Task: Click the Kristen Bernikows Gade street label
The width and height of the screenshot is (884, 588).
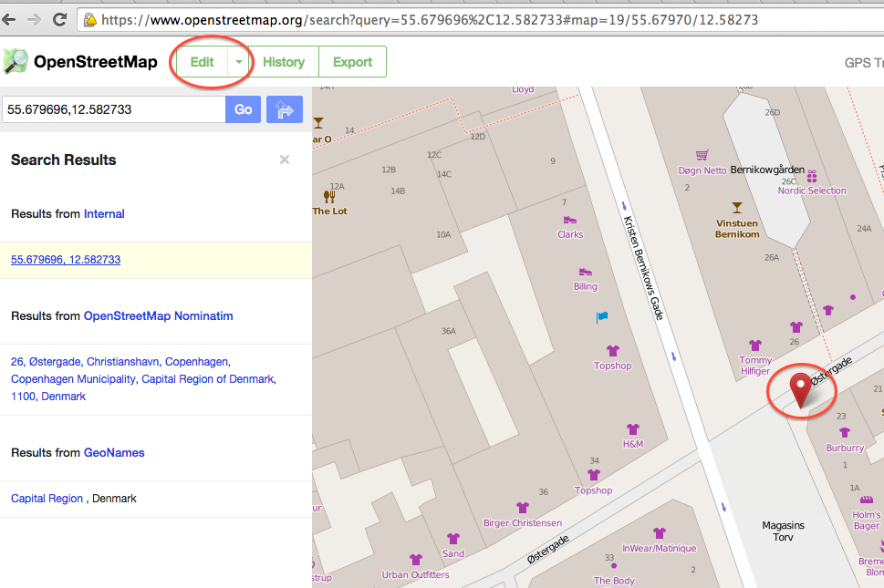Action: (643, 267)
